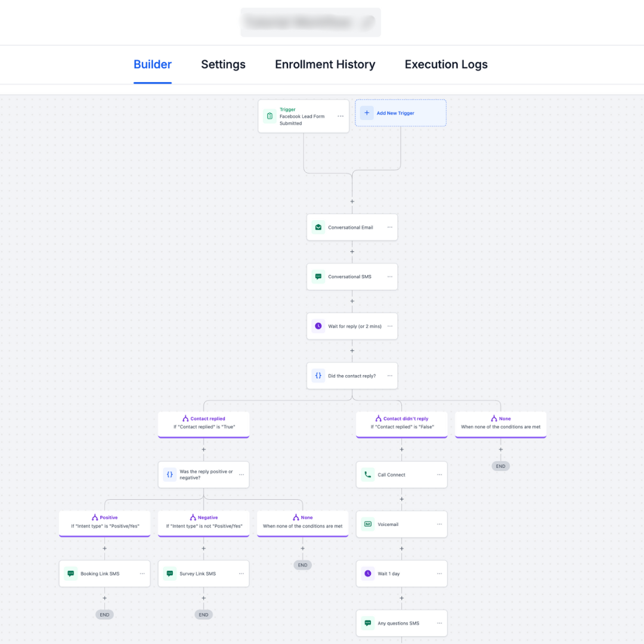Open the Enrollment History tab
Screen dimensions: 644x644
325,64
